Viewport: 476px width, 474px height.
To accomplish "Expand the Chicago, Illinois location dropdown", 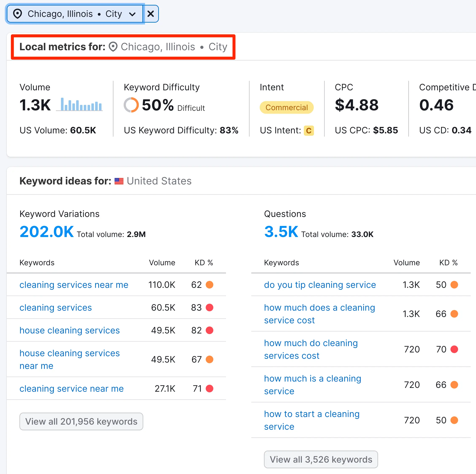I will pyautogui.click(x=132, y=14).
